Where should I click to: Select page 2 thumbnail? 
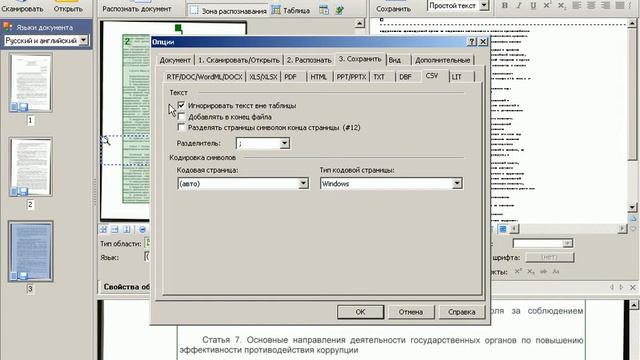click(x=31, y=167)
